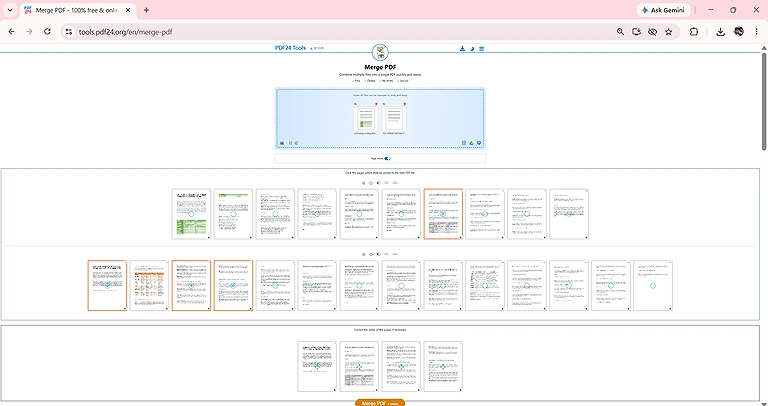Viewport: 768px width, 406px height.
Task: View site information icon in address bar
Action: [69, 32]
